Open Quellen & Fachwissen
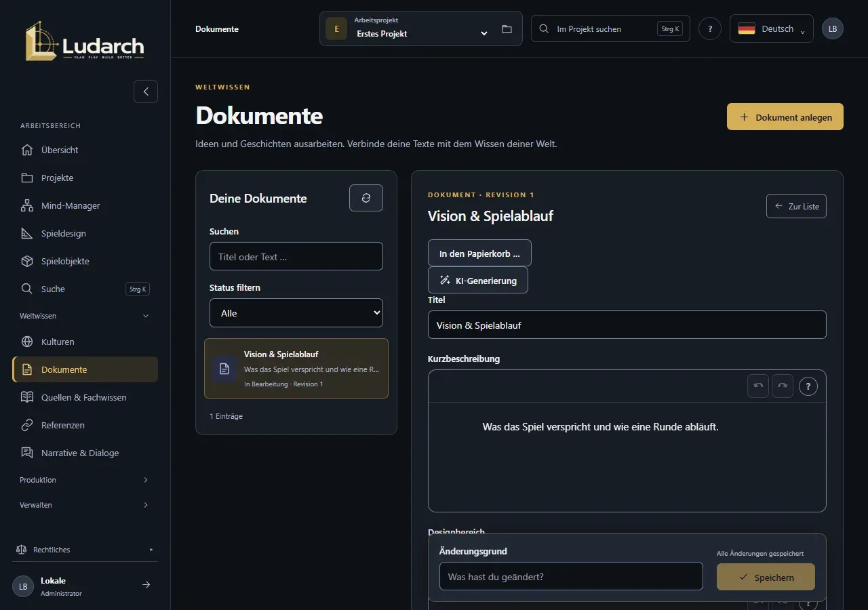This screenshot has height=610, width=868. [85, 397]
